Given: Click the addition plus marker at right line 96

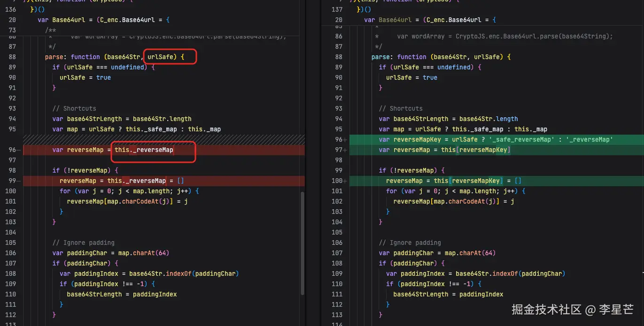Looking at the screenshot, I should coord(345,140).
